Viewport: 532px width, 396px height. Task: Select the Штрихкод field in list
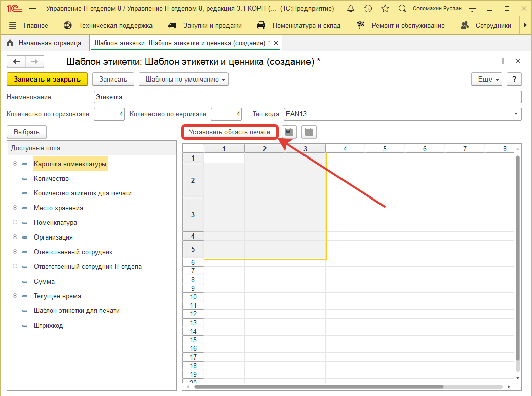coord(48,326)
